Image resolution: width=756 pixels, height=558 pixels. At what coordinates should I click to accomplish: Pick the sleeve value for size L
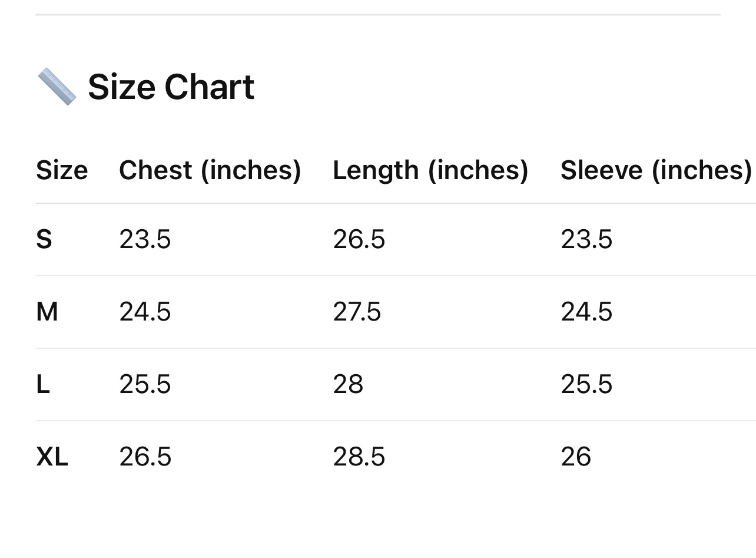coord(586,385)
